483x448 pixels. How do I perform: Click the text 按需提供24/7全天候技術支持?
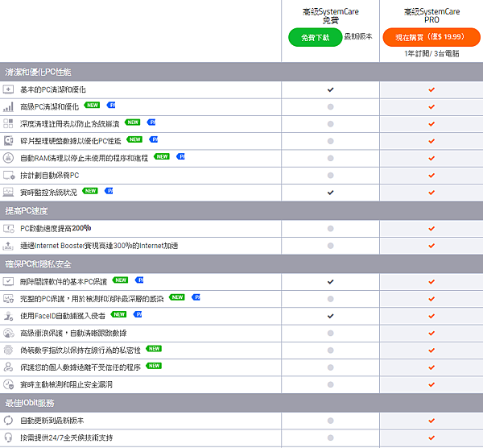[67, 438]
